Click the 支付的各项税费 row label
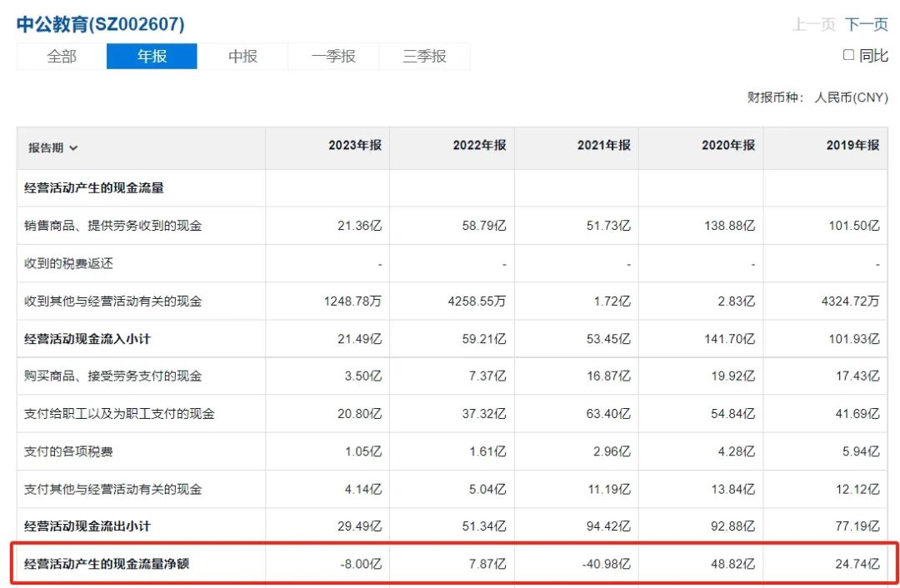Viewport: 900px width, 588px height. (68, 451)
